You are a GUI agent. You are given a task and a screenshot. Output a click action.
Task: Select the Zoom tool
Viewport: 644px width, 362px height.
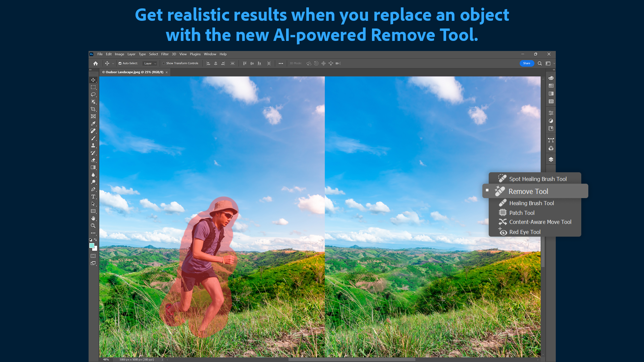click(93, 226)
